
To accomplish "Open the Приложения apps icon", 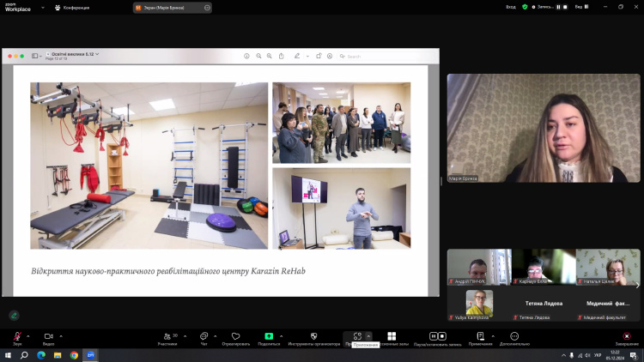I will point(357,336).
